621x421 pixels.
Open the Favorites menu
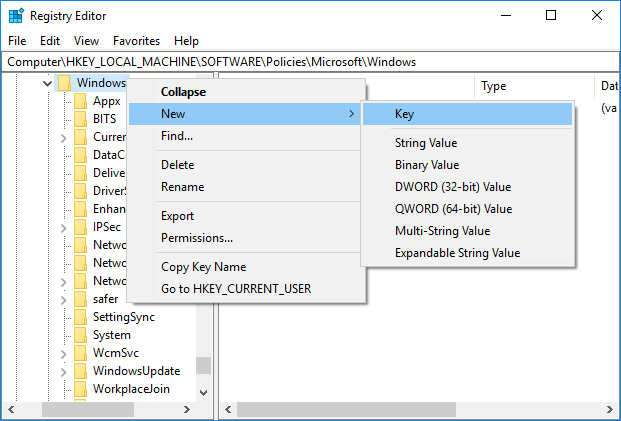136,41
